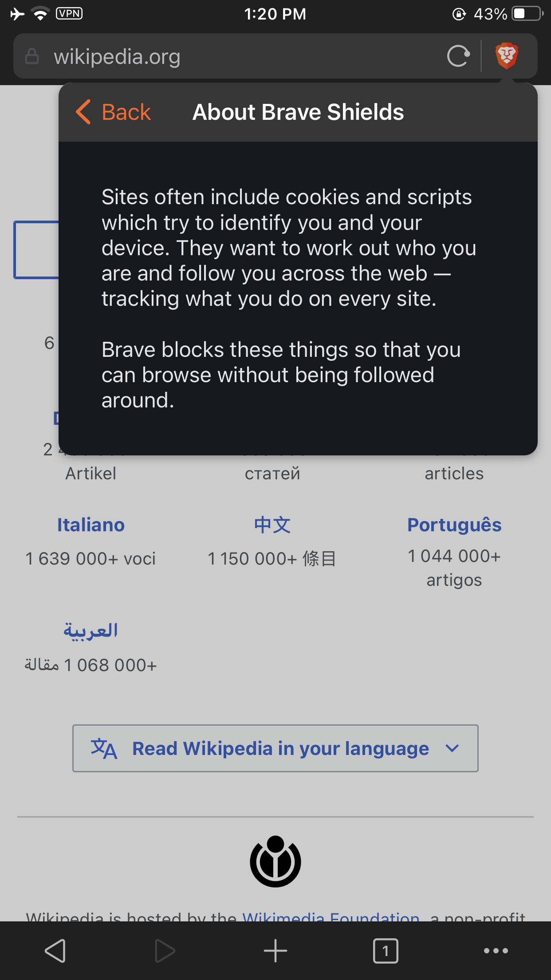Open the Italiano Wikipedia link

tap(91, 525)
